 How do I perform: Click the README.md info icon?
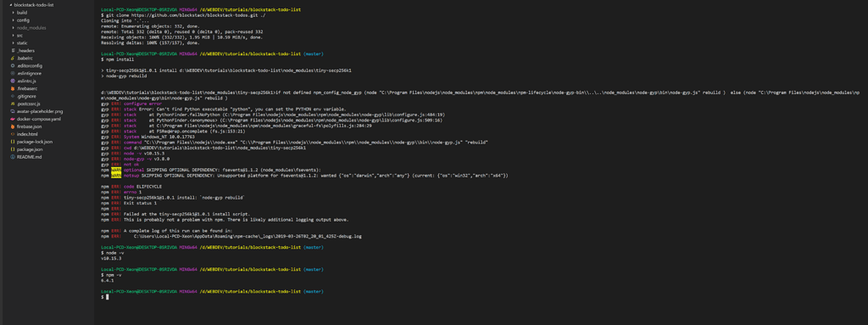coord(13,157)
